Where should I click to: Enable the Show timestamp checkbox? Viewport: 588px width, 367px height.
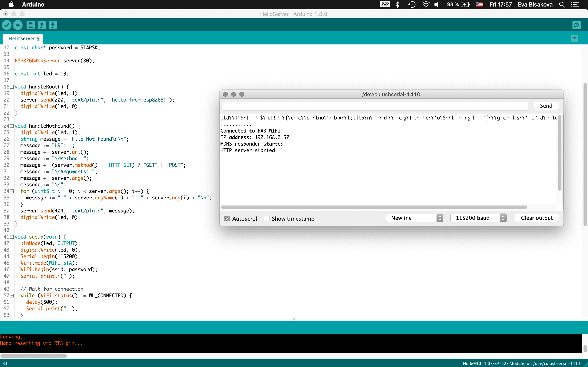(267, 218)
